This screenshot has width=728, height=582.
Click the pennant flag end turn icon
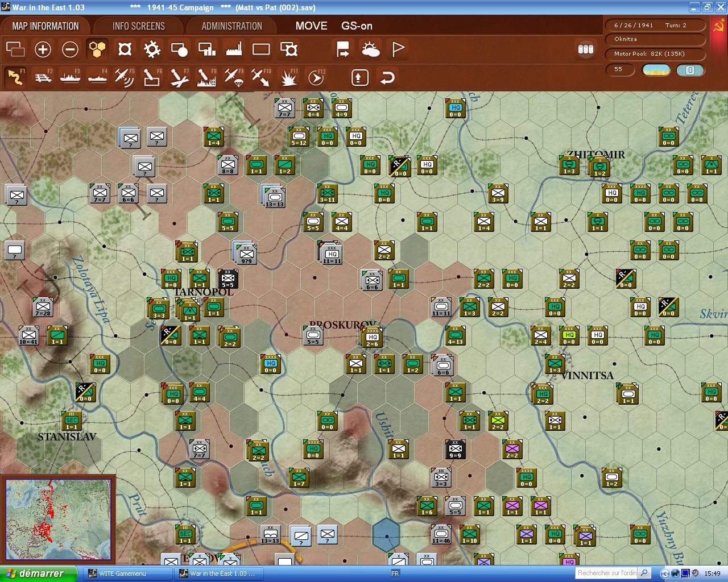tap(398, 49)
